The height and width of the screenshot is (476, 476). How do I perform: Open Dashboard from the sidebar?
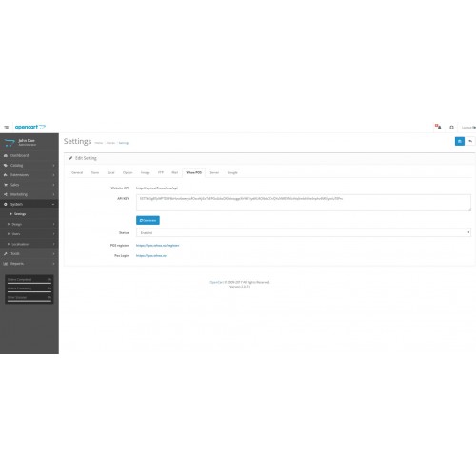[30, 155]
